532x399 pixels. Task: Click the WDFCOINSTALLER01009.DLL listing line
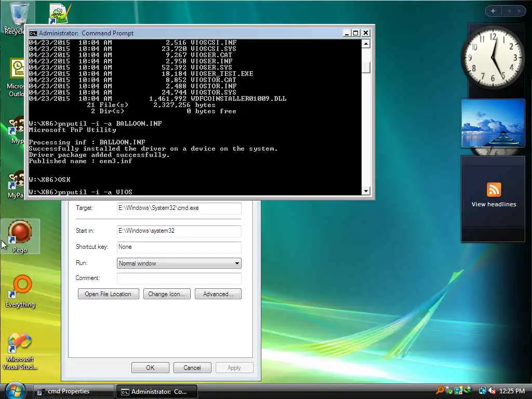(x=158, y=99)
